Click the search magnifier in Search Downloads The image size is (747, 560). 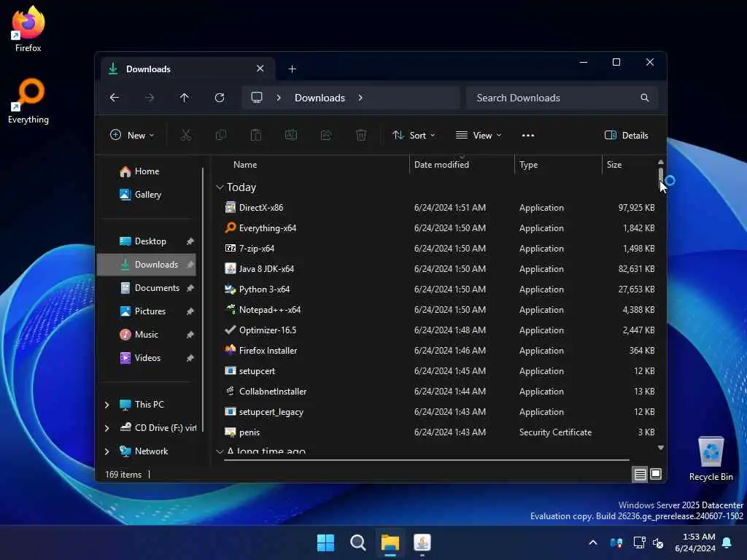click(645, 98)
